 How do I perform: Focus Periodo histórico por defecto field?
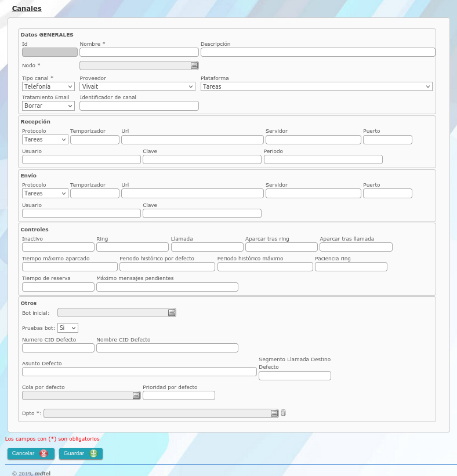coord(167,267)
